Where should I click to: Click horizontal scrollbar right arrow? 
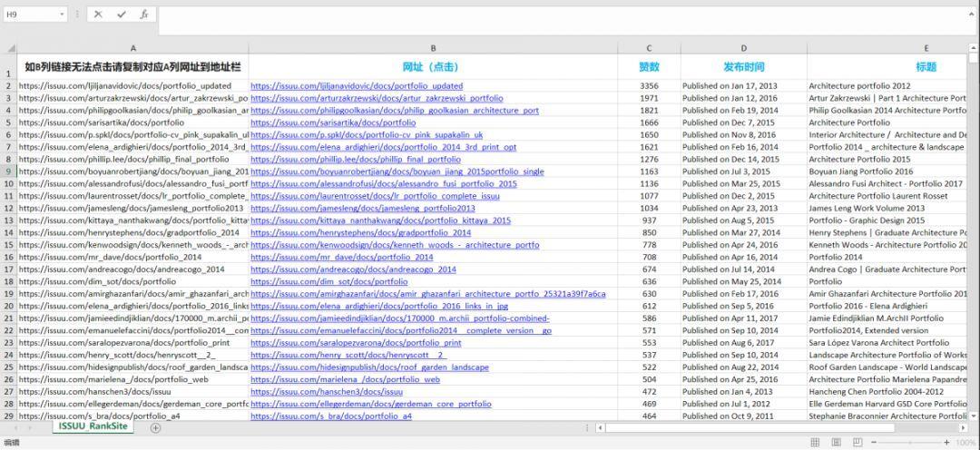pyautogui.click(x=963, y=428)
